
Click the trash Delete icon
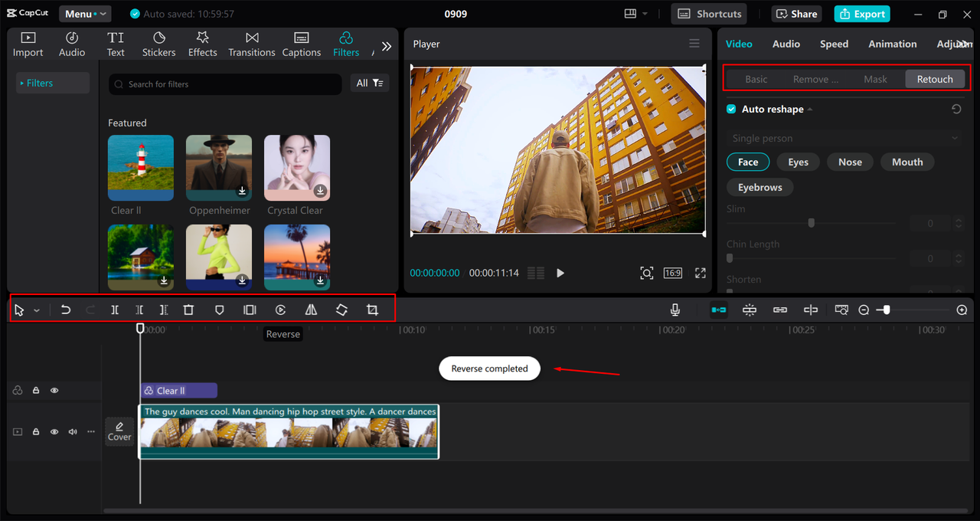(x=188, y=310)
